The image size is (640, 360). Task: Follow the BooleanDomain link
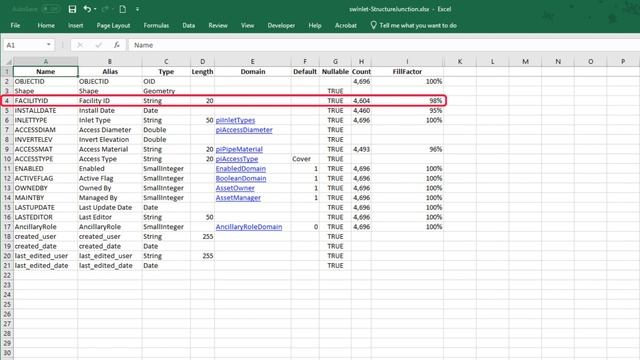point(241,178)
